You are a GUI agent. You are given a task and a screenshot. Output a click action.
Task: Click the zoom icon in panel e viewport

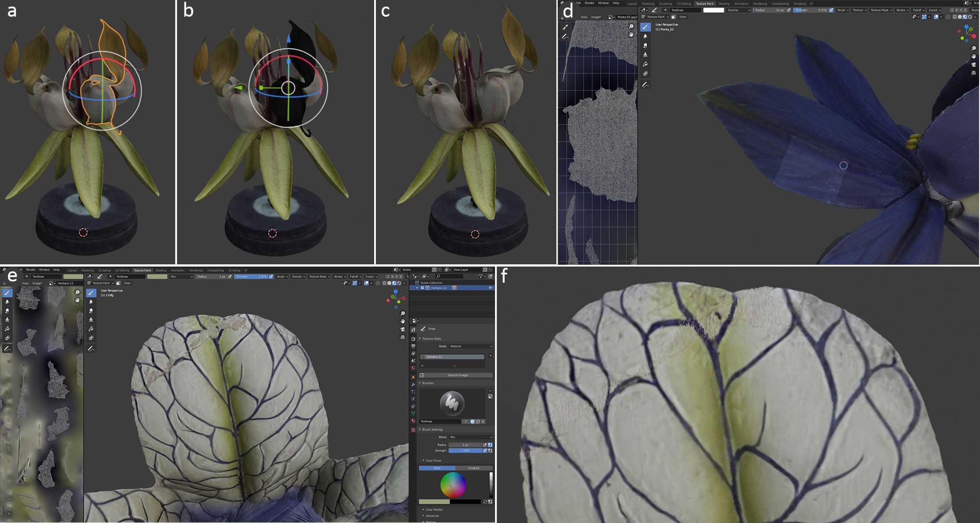403,313
